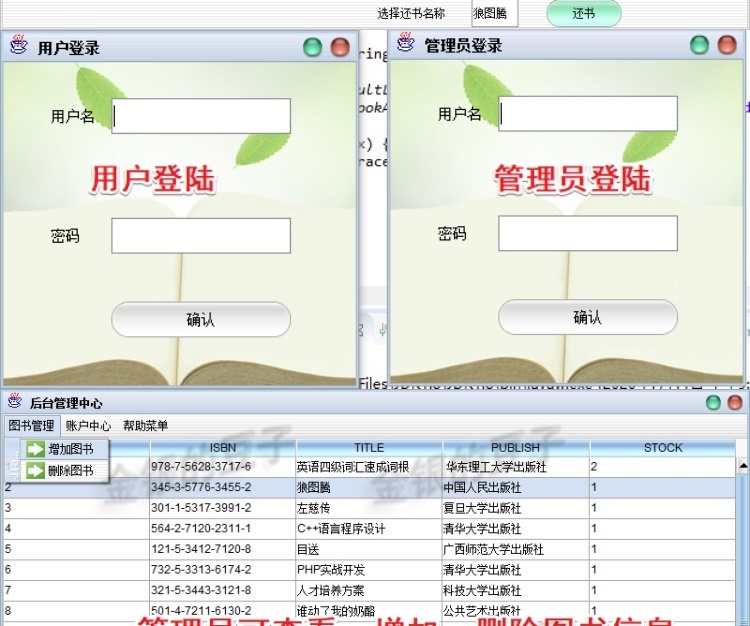This screenshot has height=626, width=750.
Task: Sort by STOCK column header
Action: coord(662,448)
